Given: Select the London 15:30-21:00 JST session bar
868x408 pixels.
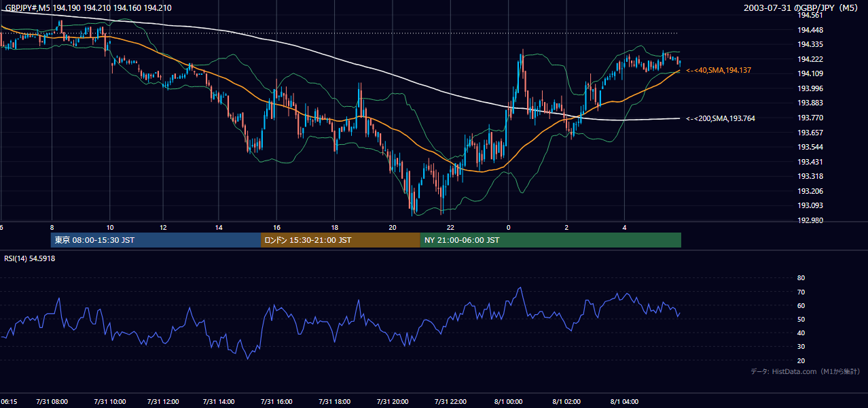Looking at the screenshot, I should (340, 240).
